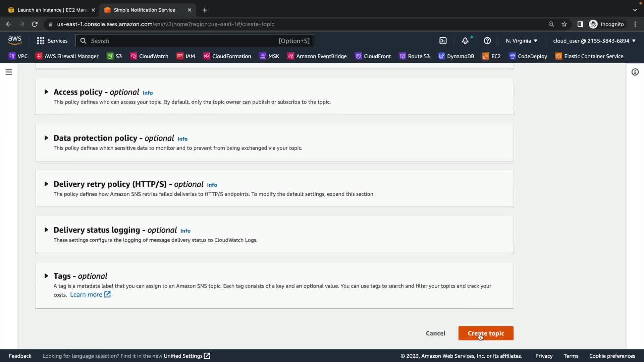Bookmark this page with star icon
644x362 pixels.
[564, 24]
